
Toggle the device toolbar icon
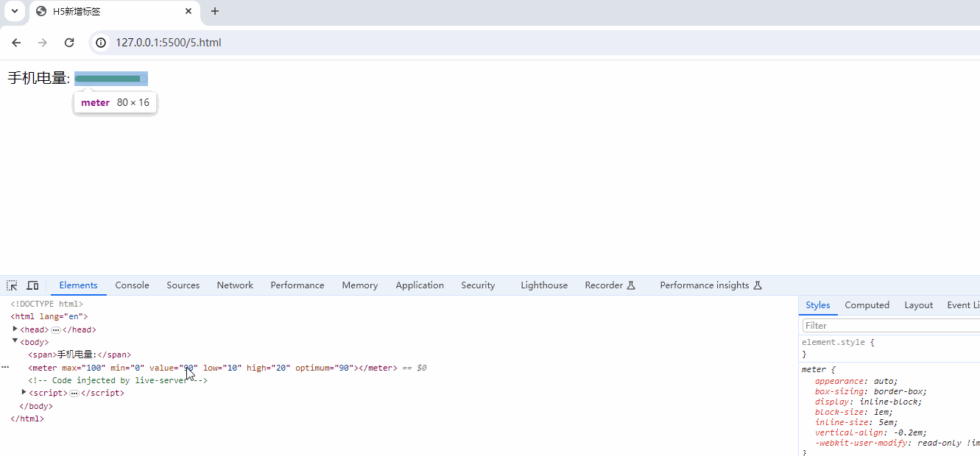(32, 285)
